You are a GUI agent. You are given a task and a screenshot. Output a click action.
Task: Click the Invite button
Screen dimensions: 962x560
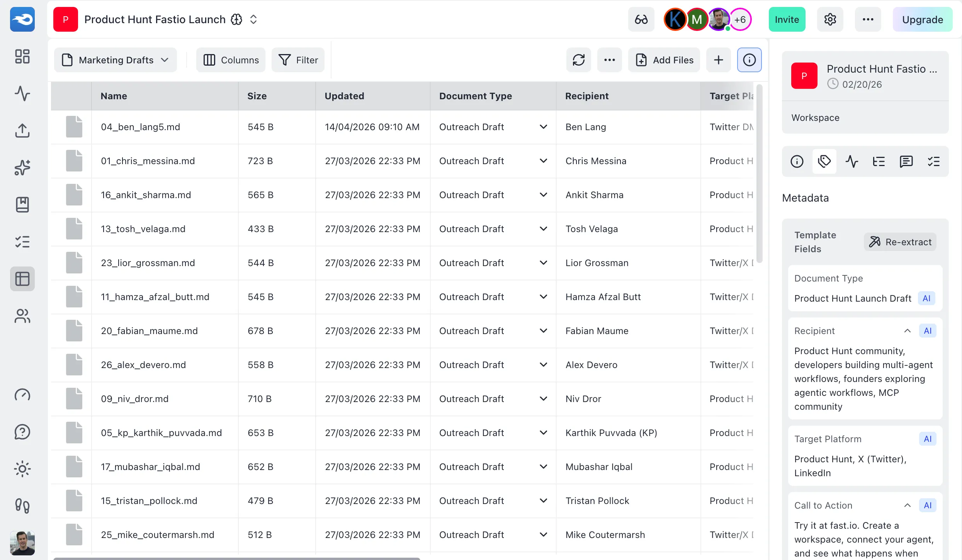coord(787,19)
